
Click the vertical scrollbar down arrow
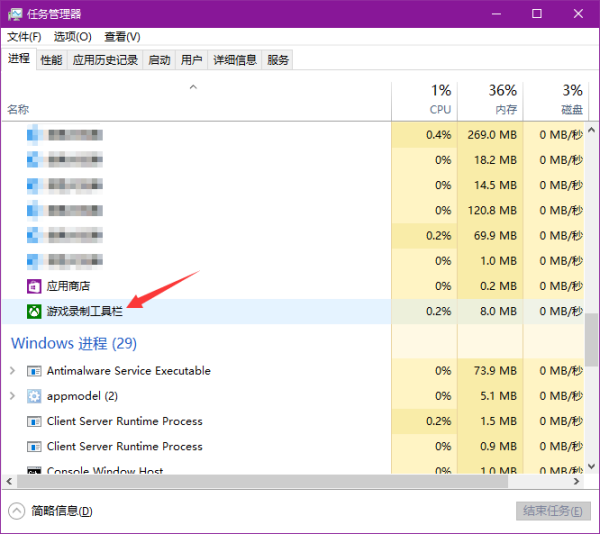pyautogui.click(x=591, y=466)
